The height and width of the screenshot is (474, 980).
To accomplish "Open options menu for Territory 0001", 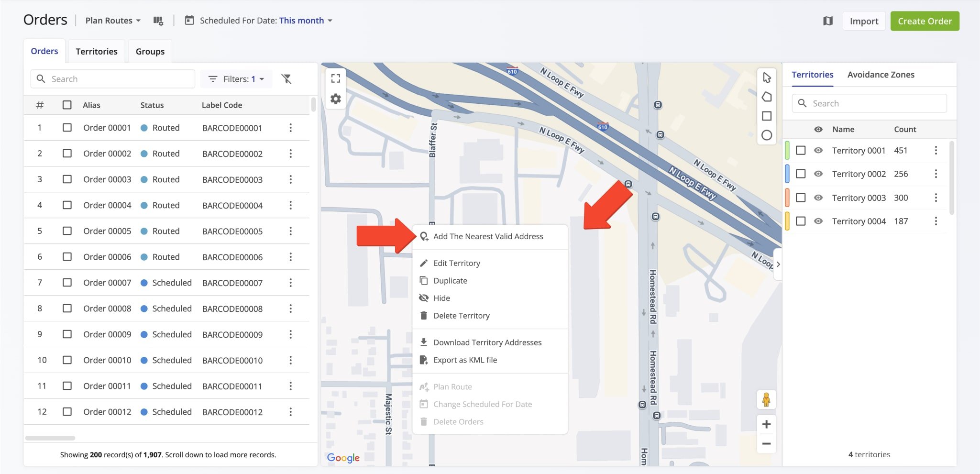I will (936, 150).
